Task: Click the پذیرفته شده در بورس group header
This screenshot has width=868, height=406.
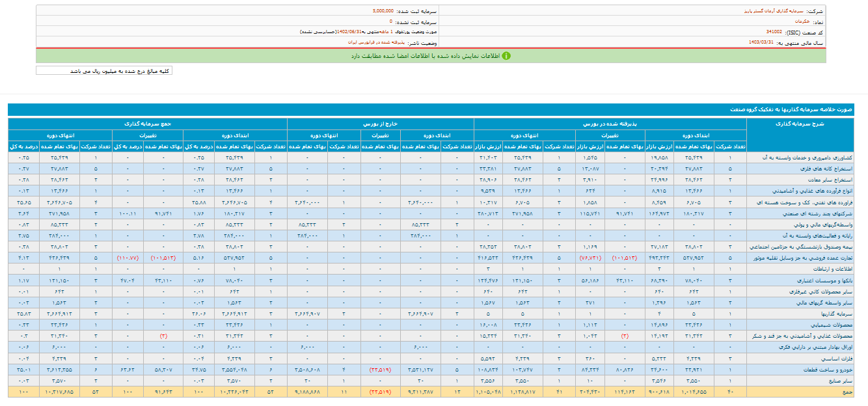Action: coord(611,122)
